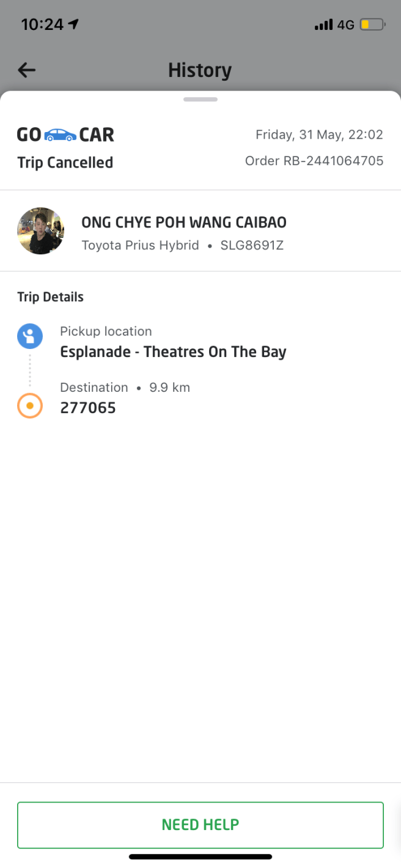
Task: Tap the blue GoCar car logo
Action: point(61,134)
